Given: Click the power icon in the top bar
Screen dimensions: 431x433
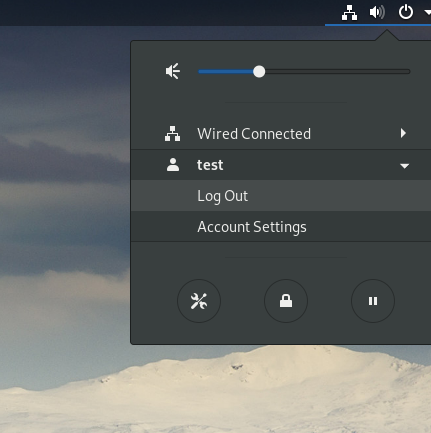Looking at the screenshot, I should point(406,13).
